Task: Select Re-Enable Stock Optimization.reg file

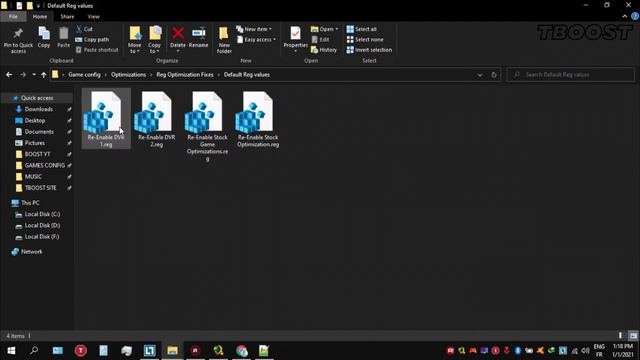Action: click(258, 119)
